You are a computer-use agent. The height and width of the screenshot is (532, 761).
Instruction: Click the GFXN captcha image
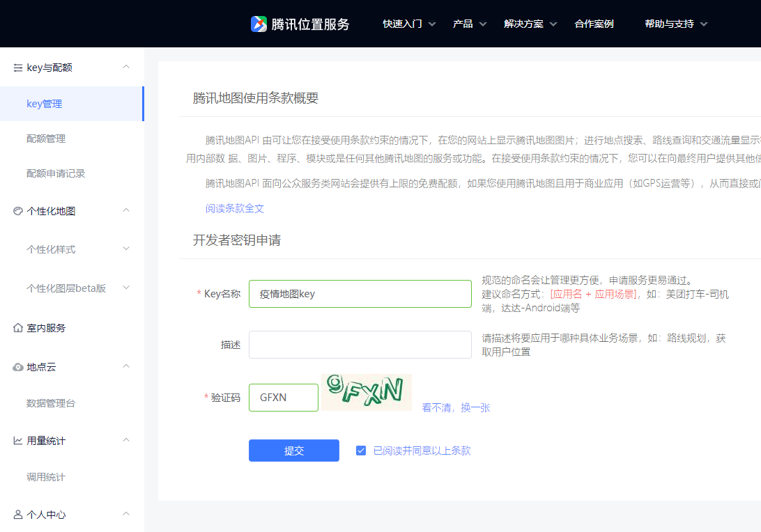pos(367,392)
